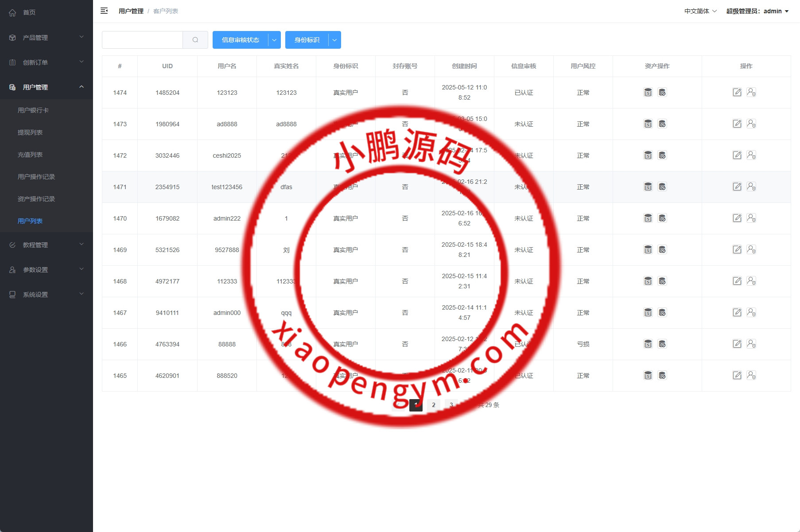Click the search magnifier icon button

point(195,40)
